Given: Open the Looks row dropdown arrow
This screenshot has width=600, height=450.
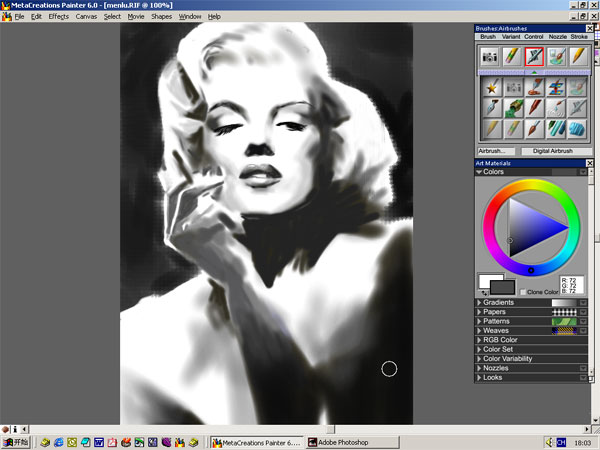Looking at the screenshot, I should 583,378.
